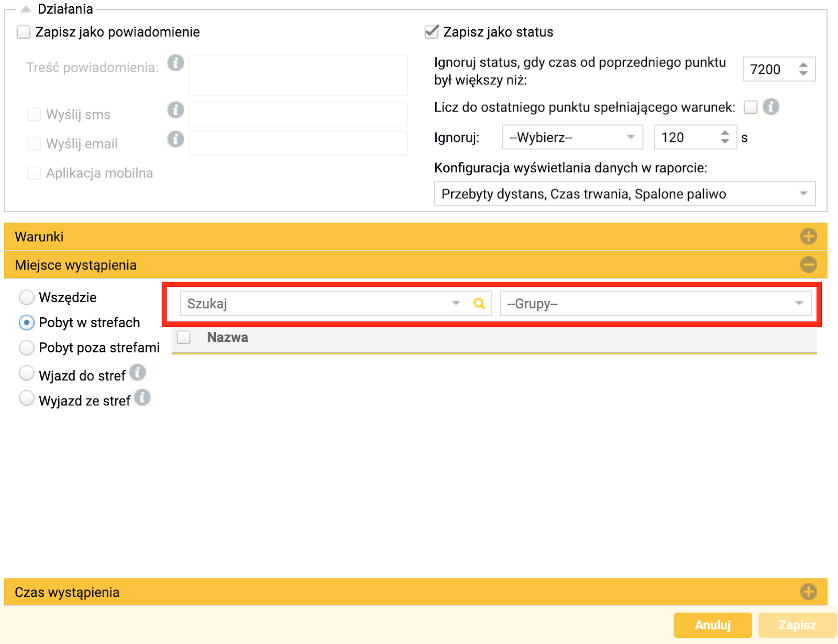Screen dimensions: 838x644
Task: Click the Anuluj button
Action: pyautogui.click(x=713, y=625)
